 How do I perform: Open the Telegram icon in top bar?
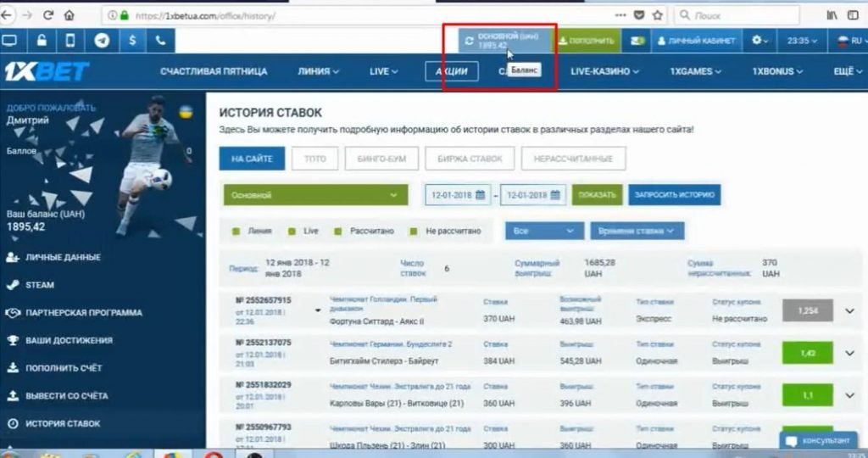point(102,41)
